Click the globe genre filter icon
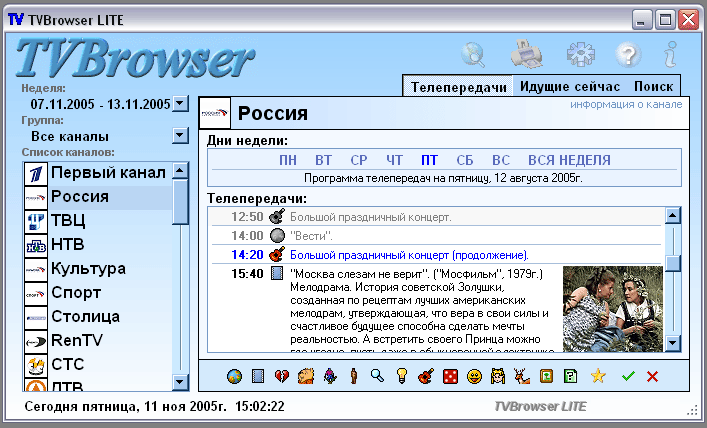 point(234,376)
